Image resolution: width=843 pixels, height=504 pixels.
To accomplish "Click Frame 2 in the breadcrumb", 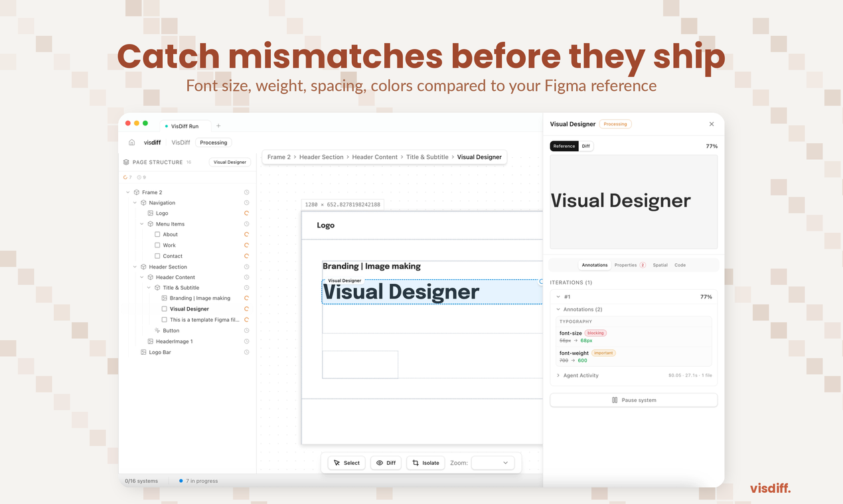I will coord(279,157).
